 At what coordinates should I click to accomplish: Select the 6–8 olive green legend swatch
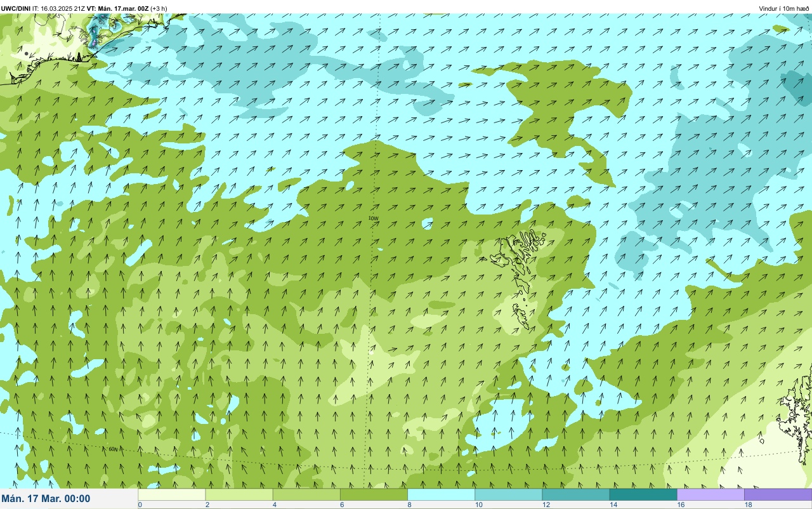coord(374,494)
